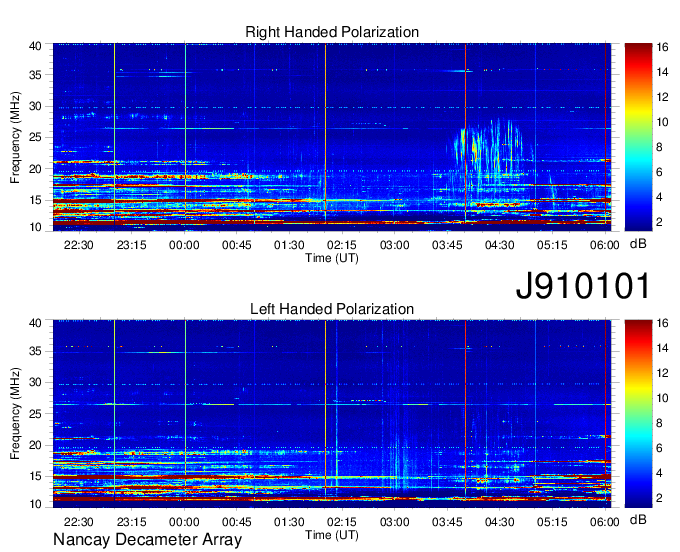Click the "02:15" time tick under Left Handed plot
Image resolution: width=680 pixels, height=552 pixels.
[x=342, y=522]
